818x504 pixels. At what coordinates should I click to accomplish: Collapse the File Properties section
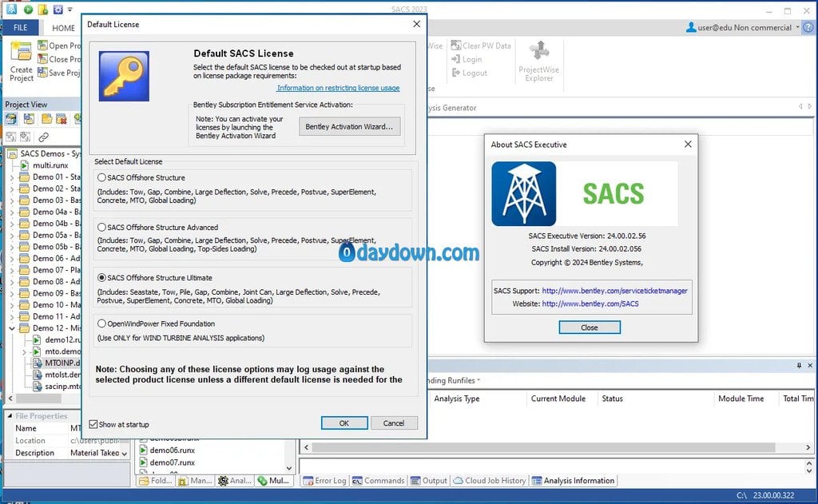pos(10,416)
